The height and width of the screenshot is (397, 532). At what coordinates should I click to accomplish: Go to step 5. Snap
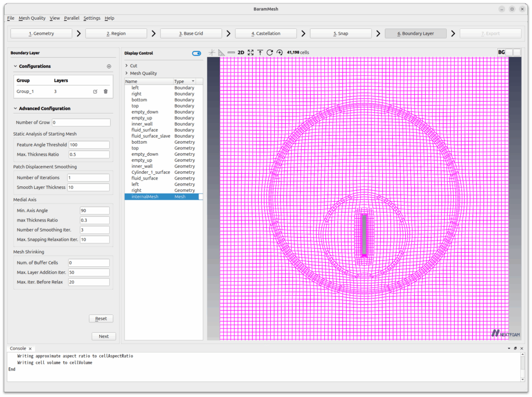tap(341, 34)
